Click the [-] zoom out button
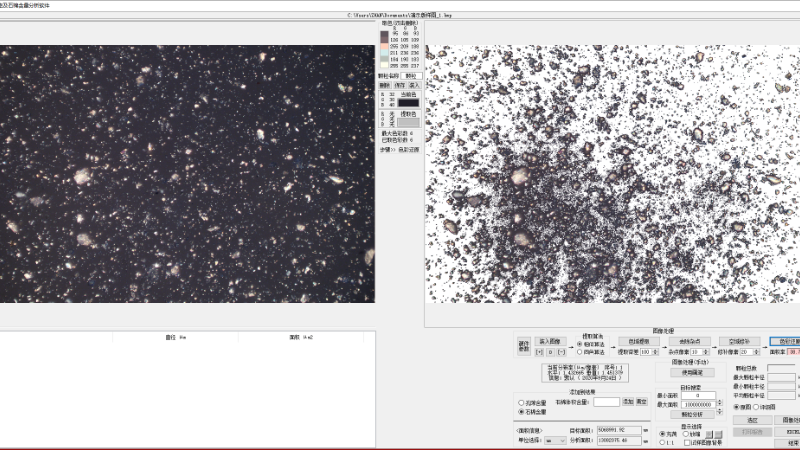This screenshot has height=450, width=800. [x=561, y=352]
